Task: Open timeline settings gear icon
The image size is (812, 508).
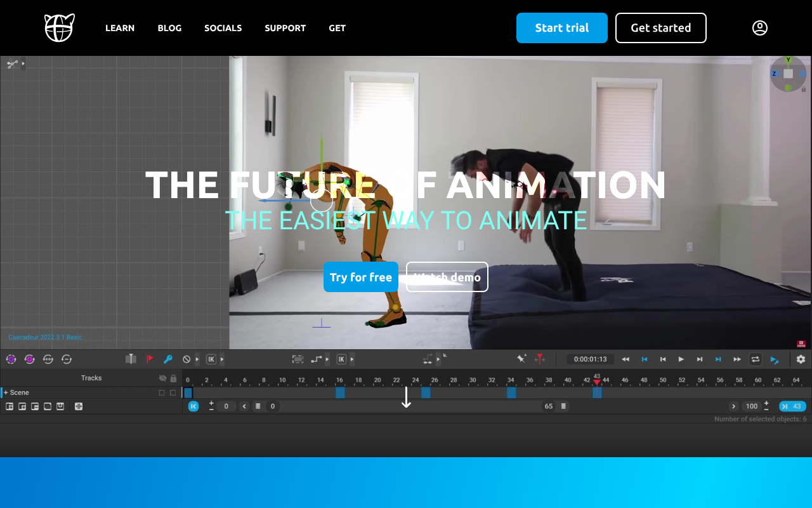Action: 801,359
